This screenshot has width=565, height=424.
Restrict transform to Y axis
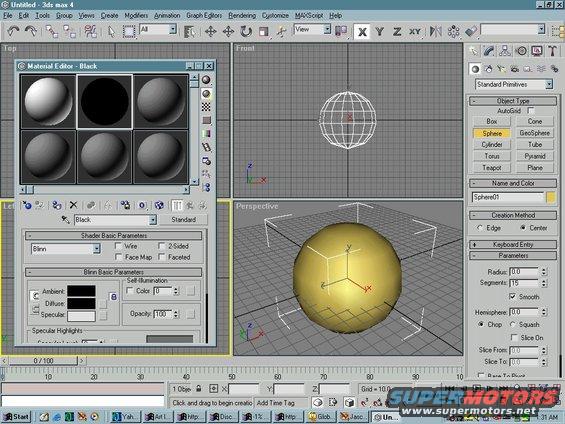click(x=379, y=32)
